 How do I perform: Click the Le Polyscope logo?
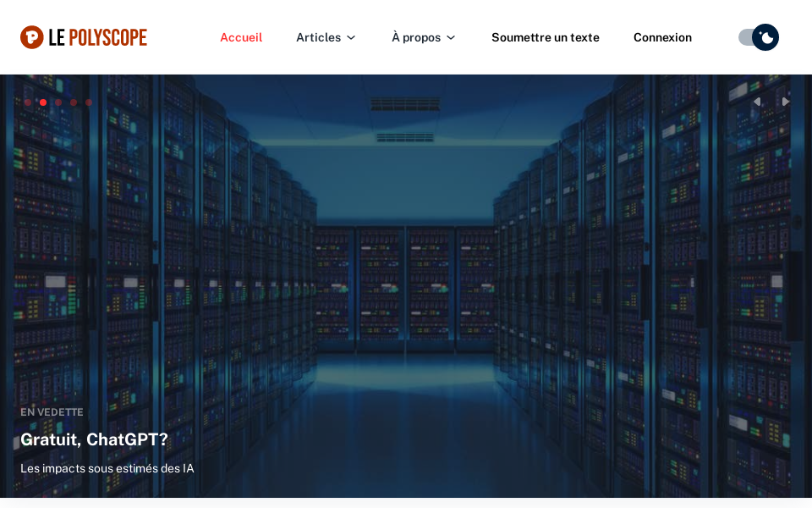click(84, 37)
